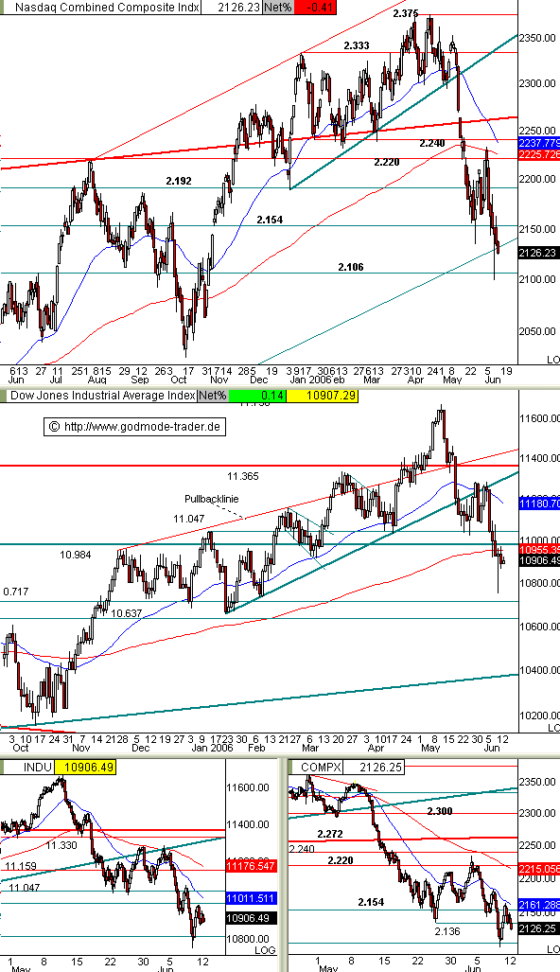Click the blue 2237.779 moving average tag
Screen dimensions: 560x972
pos(541,143)
